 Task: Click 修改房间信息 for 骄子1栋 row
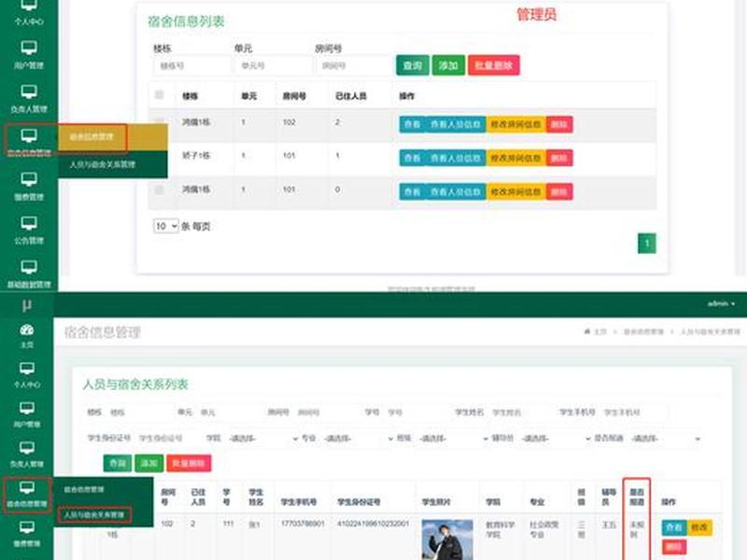click(x=516, y=158)
